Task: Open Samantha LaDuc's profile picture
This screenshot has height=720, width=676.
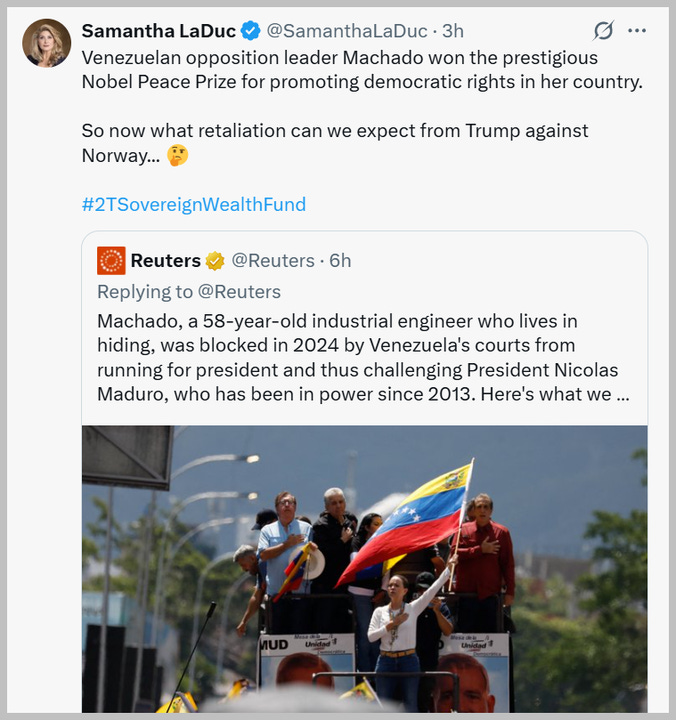Action: tap(47, 43)
